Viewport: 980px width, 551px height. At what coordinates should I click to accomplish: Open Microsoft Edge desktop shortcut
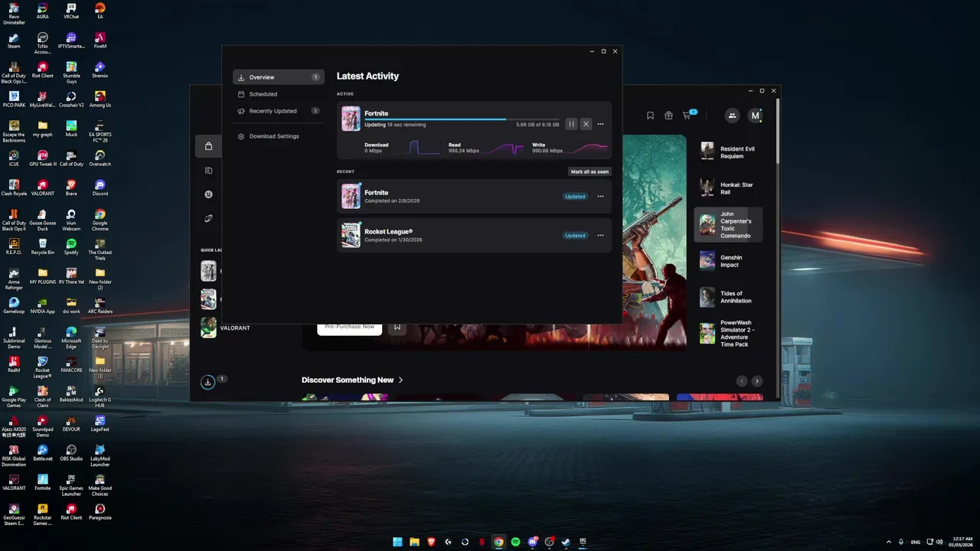pos(71,337)
